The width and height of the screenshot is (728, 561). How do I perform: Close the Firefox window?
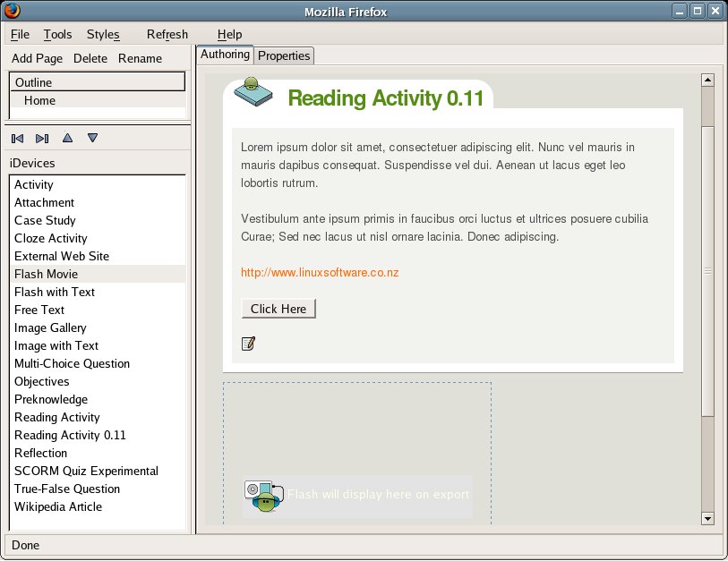click(x=715, y=11)
